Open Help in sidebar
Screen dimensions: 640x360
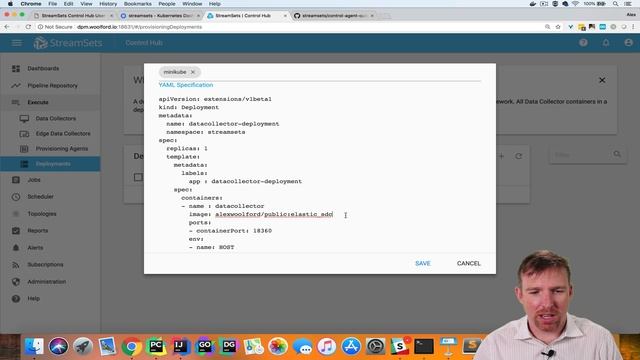pyautogui.click(x=33, y=298)
